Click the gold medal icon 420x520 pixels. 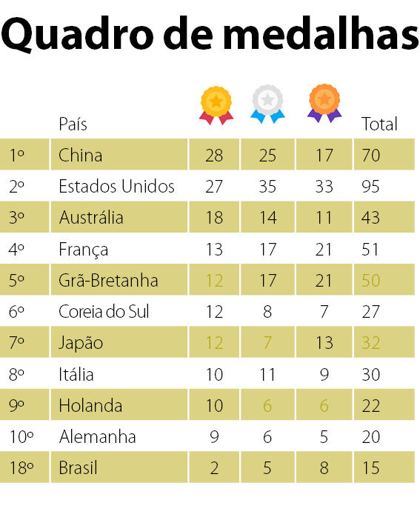216,105
